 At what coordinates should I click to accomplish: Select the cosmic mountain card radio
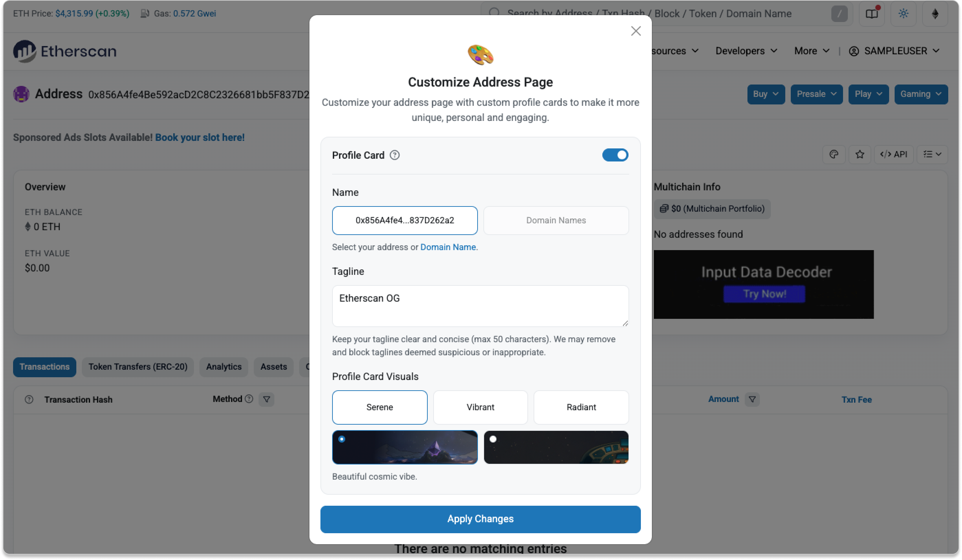[342, 439]
